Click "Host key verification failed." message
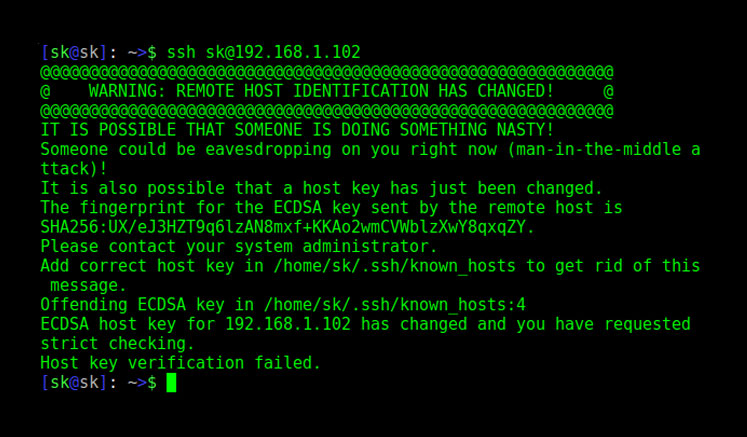Screen dimensions: 747x437 click(181, 363)
